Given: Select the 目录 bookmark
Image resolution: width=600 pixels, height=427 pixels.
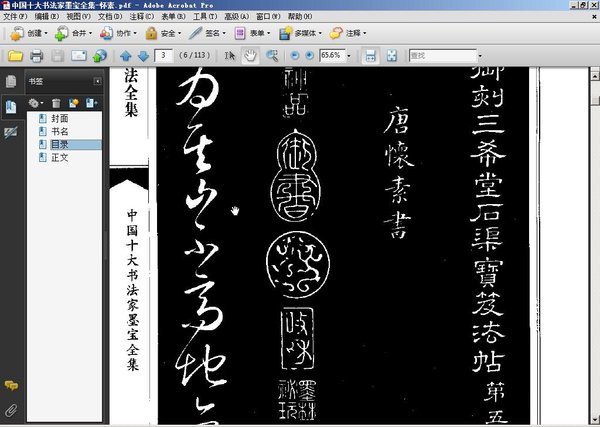Looking at the screenshot, I should pyautogui.click(x=60, y=145).
